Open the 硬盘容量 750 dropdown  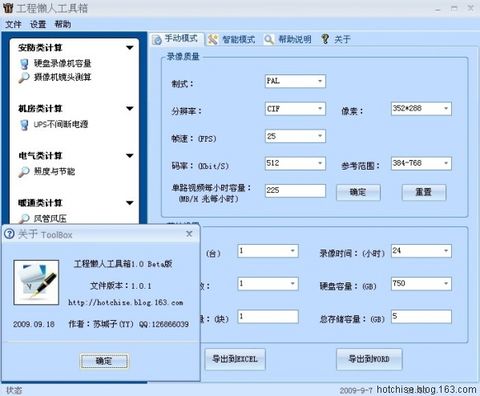[x=446, y=284]
